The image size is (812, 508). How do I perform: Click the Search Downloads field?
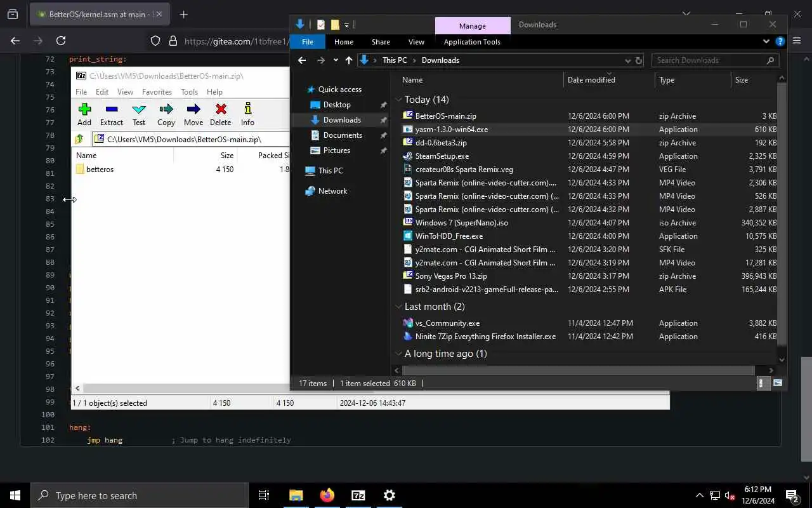(x=709, y=60)
